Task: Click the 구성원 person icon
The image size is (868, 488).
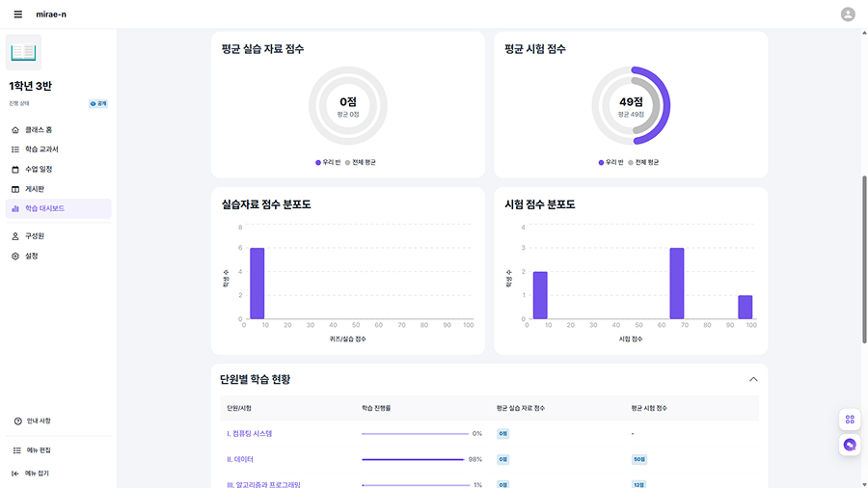Action: click(x=15, y=236)
